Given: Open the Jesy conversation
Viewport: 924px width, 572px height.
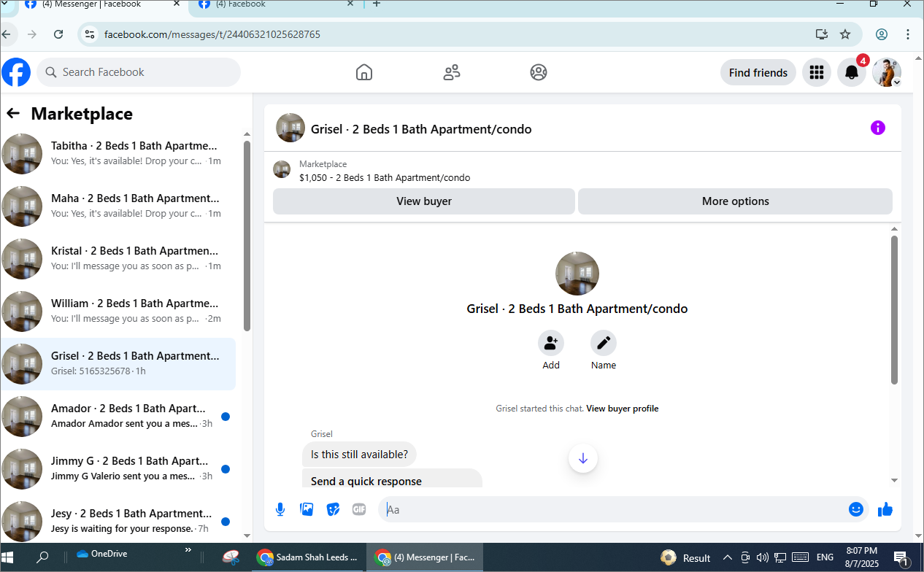Looking at the screenshot, I should (x=118, y=520).
